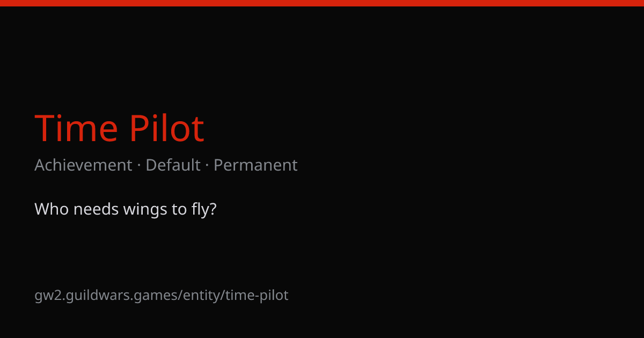Click the word "Time" in the red title
This screenshot has height=338, width=644.
[x=76, y=129]
